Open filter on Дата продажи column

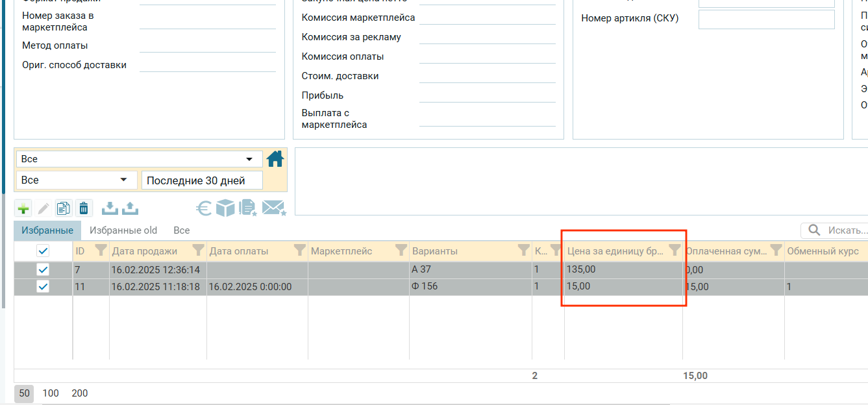tap(198, 251)
